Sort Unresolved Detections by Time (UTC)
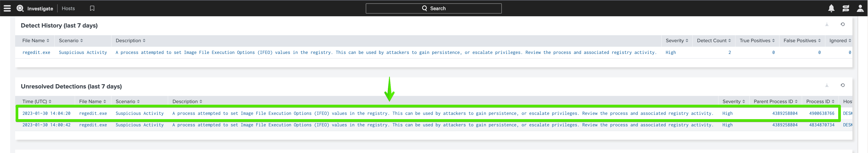This screenshot has height=153, width=868. 37,102
